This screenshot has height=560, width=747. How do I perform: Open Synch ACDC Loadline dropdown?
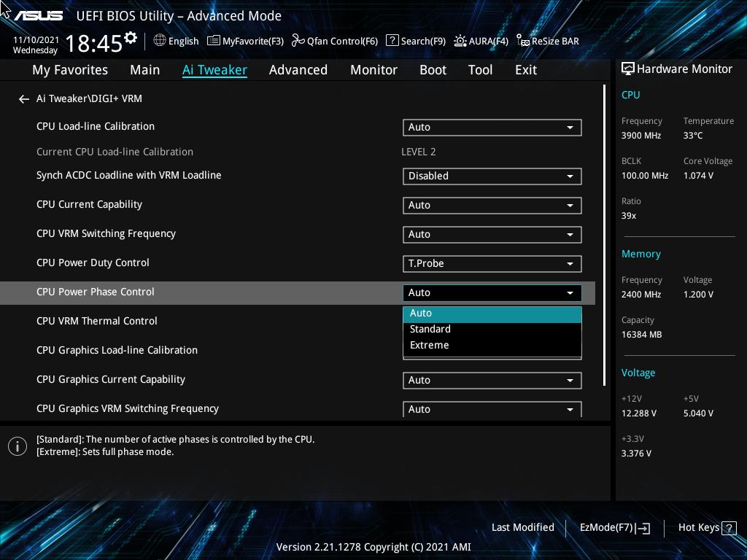point(492,176)
